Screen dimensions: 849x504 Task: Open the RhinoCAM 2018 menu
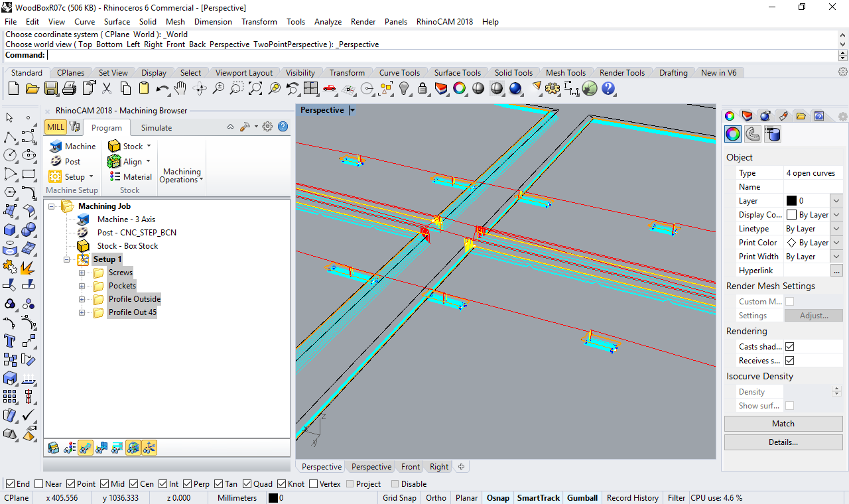444,21
